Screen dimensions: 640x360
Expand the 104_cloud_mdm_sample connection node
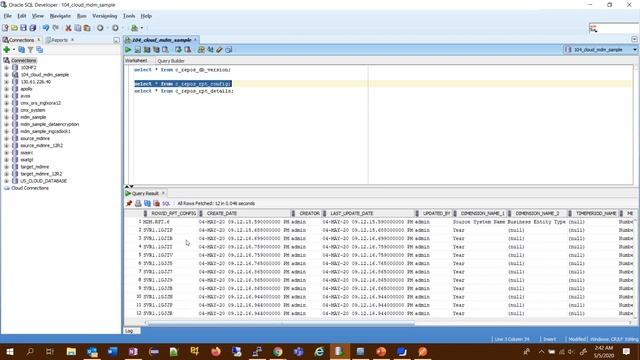(x=6, y=75)
